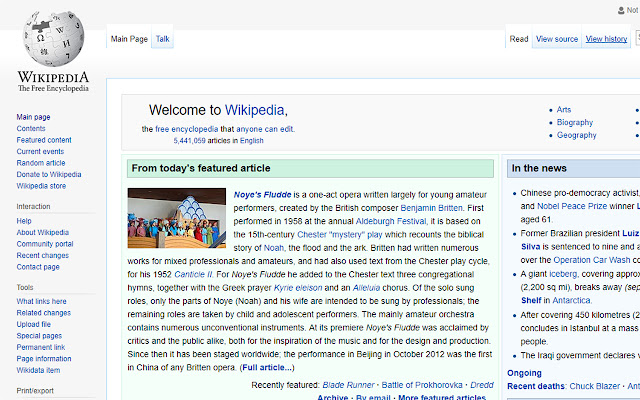Click the Full article... link
640x400 pixels.
(267, 367)
